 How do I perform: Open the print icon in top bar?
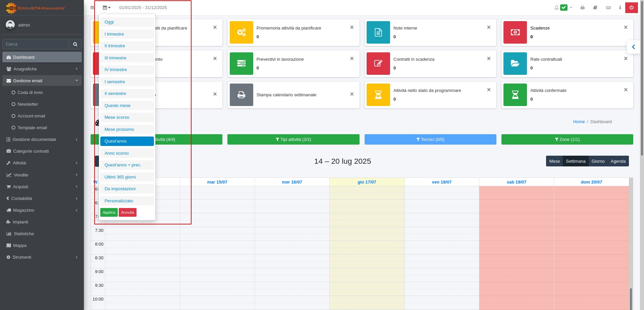click(582, 7)
